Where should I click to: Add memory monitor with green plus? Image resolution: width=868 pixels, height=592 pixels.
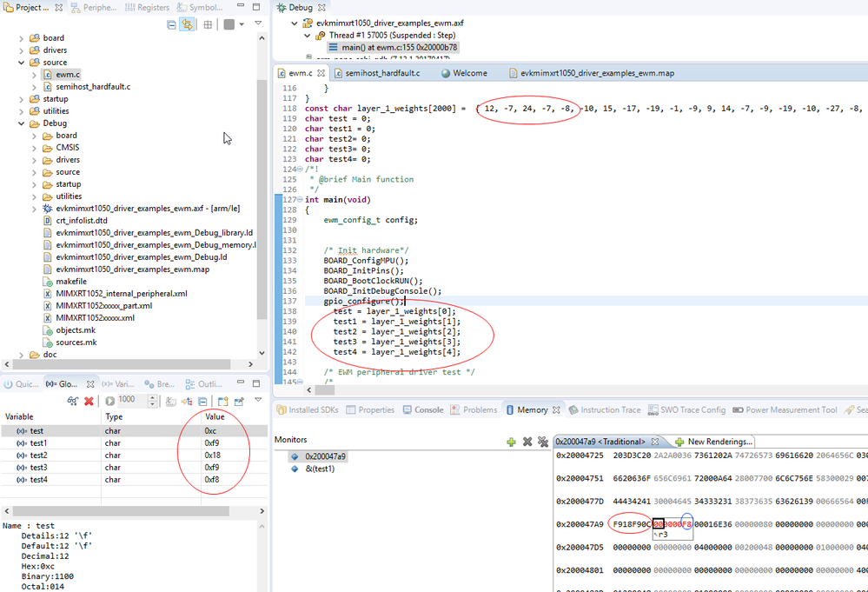point(511,442)
